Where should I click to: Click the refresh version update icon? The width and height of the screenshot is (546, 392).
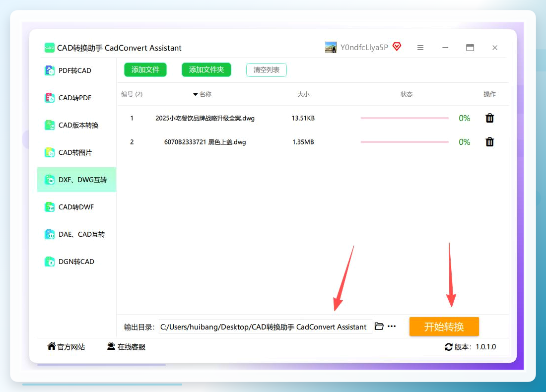click(449, 347)
